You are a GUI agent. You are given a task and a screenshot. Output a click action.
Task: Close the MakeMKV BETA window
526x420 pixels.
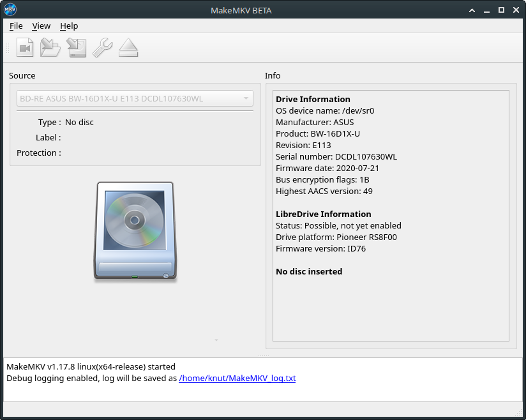point(516,10)
